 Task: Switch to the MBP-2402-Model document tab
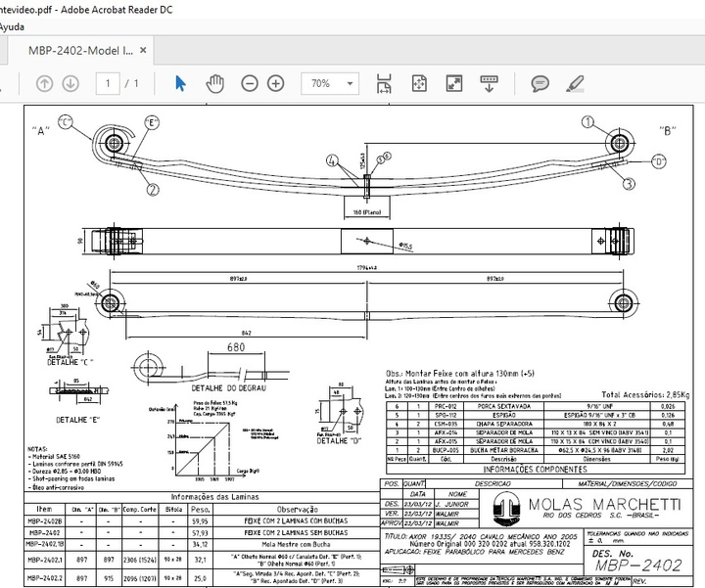coord(80,50)
